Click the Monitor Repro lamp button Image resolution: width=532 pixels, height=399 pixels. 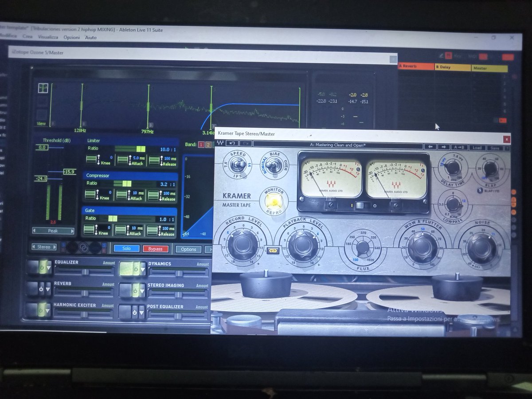pyautogui.click(x=274, y=202)
